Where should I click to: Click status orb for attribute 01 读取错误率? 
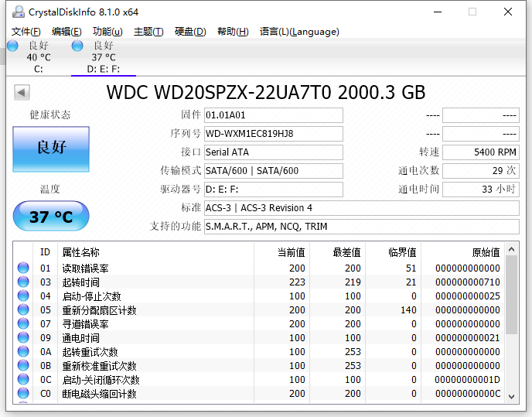(23, 268)
